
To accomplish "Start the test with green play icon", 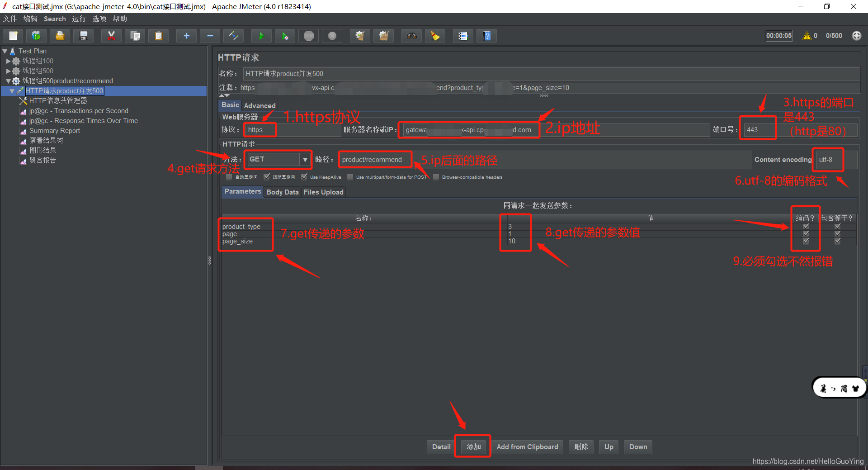I will coord(261,36).
